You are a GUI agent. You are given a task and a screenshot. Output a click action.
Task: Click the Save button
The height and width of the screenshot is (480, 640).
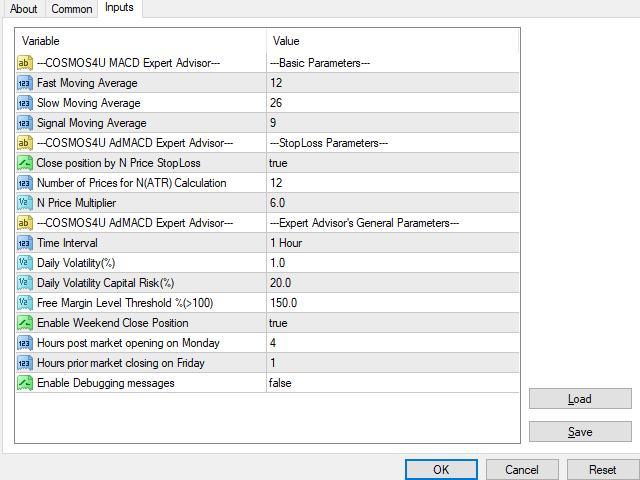(580, 432)
